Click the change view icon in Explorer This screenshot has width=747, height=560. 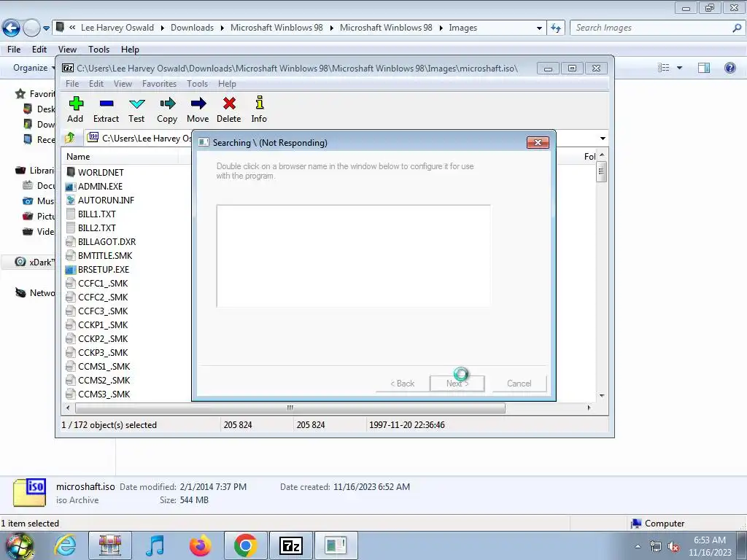pyautogui.click(x=664, y=68)
